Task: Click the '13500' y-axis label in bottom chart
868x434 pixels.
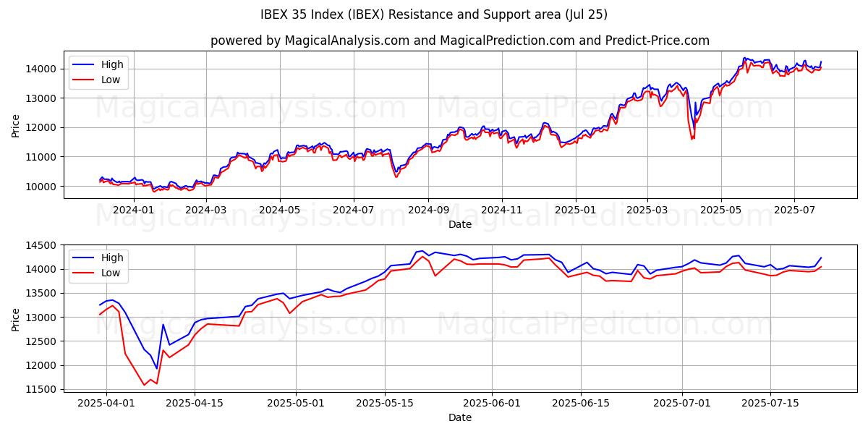Action: tap(43, 294)
